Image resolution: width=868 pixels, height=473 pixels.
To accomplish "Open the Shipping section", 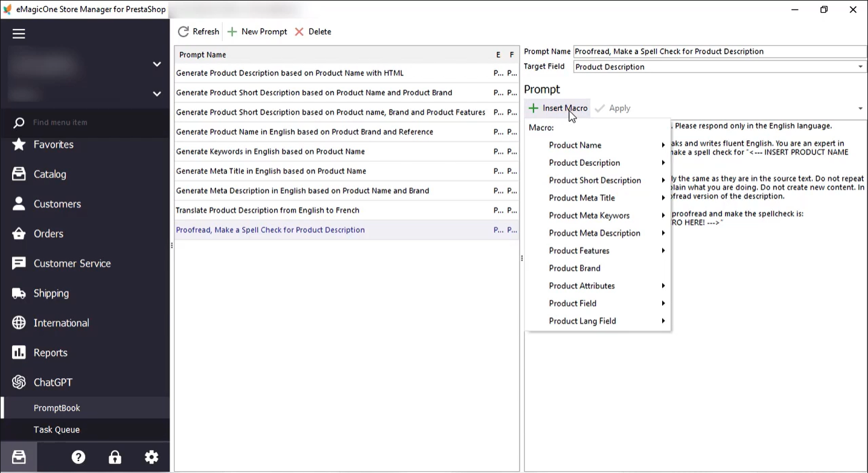I will tap(51, 293).
